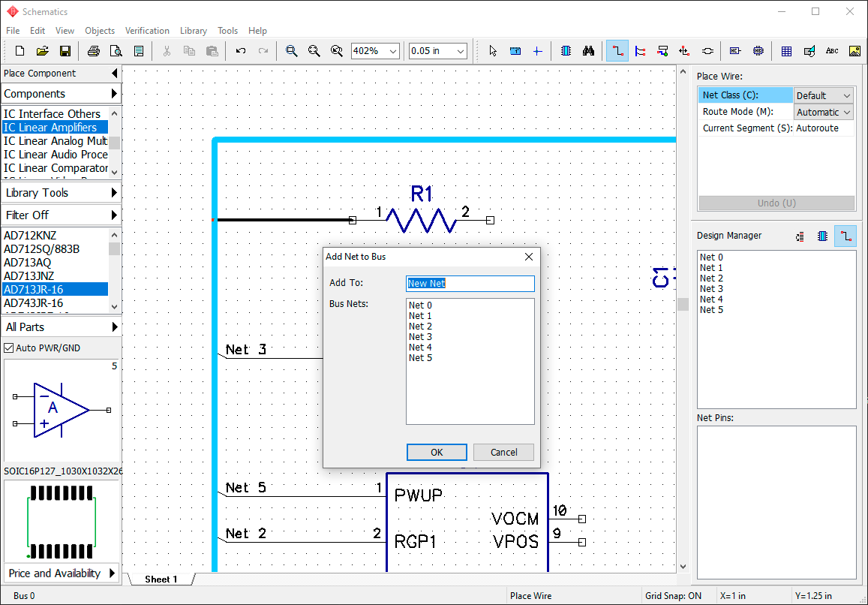Toggle the Auto PWR/GND checkbox

pos(9,348)
